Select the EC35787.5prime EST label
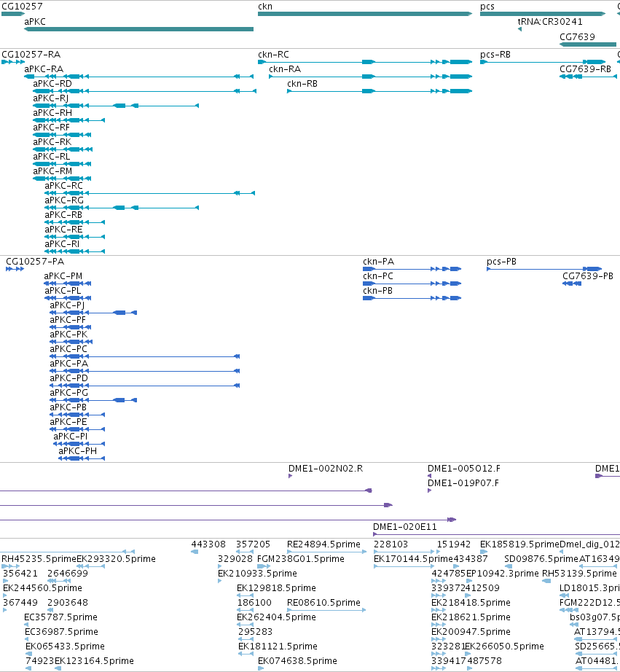The width and height of the screenshot is (620, 672). [61, 617]
